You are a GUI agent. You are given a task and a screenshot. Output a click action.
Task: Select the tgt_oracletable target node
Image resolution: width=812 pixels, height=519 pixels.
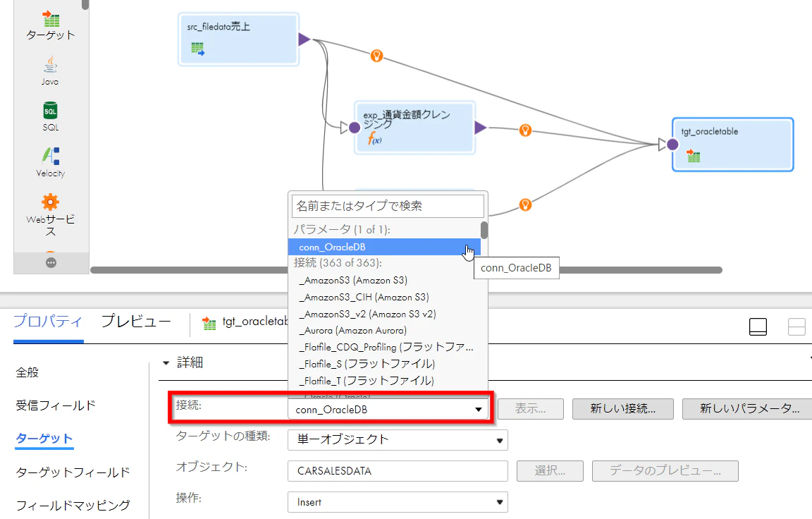(x=733, y=145)
